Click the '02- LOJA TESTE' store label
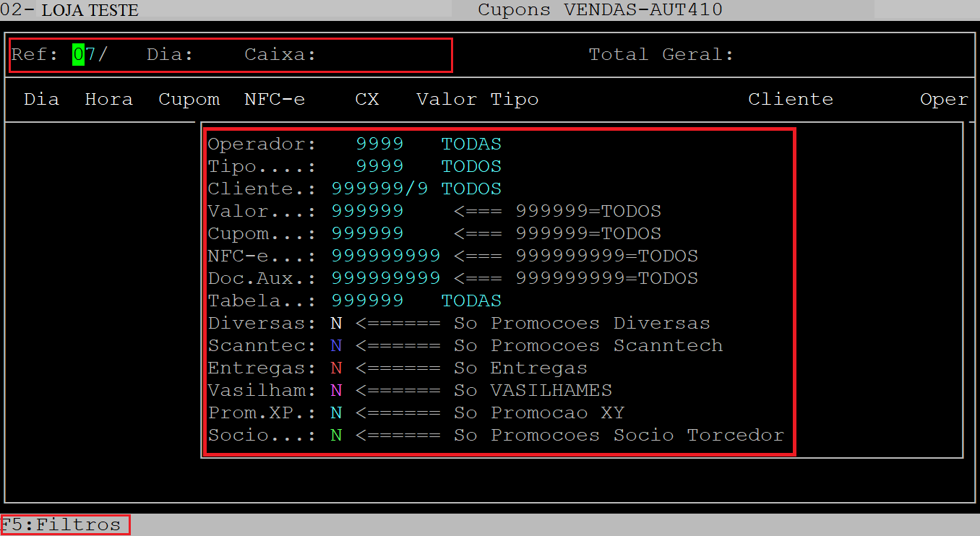This screenshot has height=536, width=980. (69, 10)
